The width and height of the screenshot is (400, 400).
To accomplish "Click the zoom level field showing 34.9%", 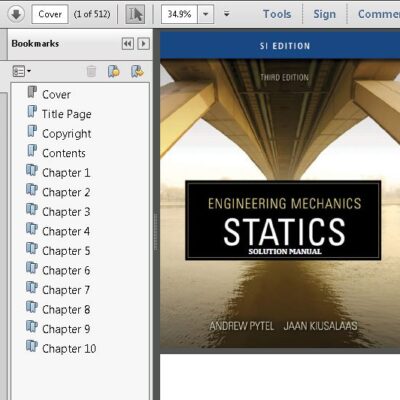I will pos(179,14).
